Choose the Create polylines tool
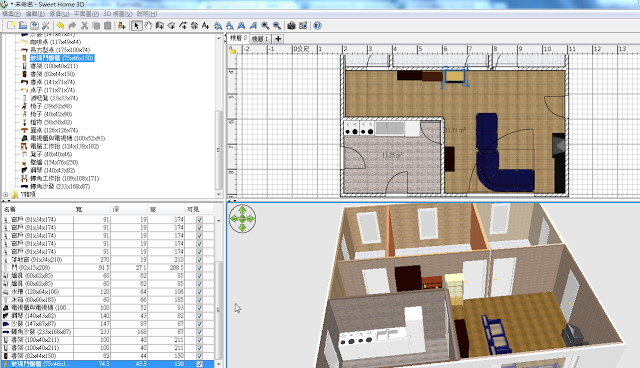Screen dimensions: 640x368 pos(183,26)
